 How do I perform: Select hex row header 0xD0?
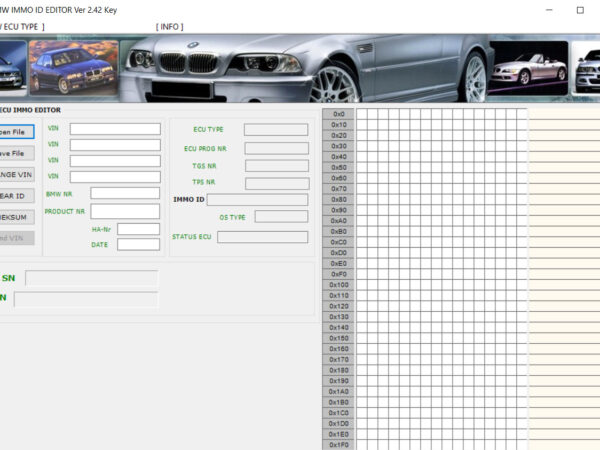[338, 253]
